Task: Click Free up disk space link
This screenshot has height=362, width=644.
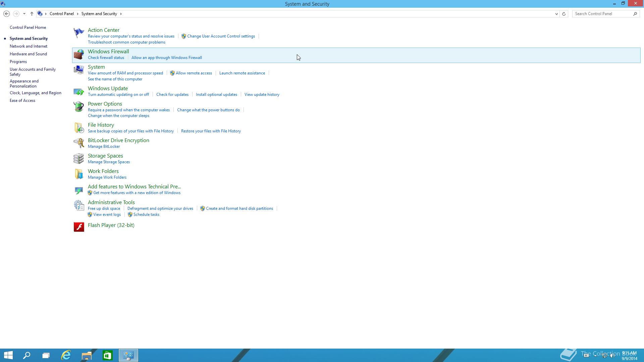Action: point(104,208)
